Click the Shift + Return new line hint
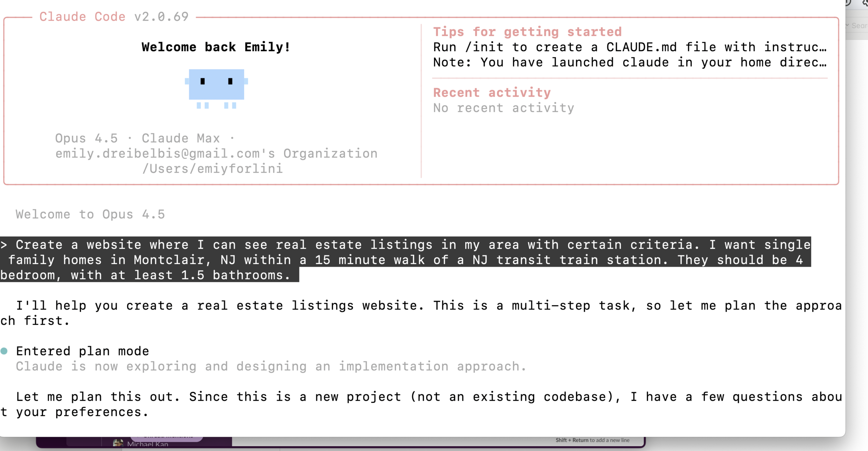This screenshot has height=451, width=868. (x=592, y=440)
